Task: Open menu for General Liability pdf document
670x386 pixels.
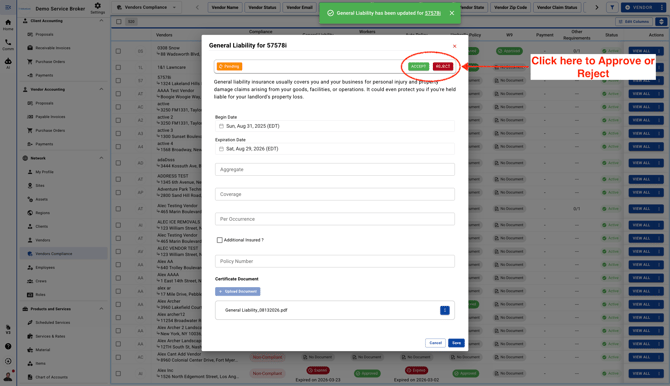Action: (444, 310)
